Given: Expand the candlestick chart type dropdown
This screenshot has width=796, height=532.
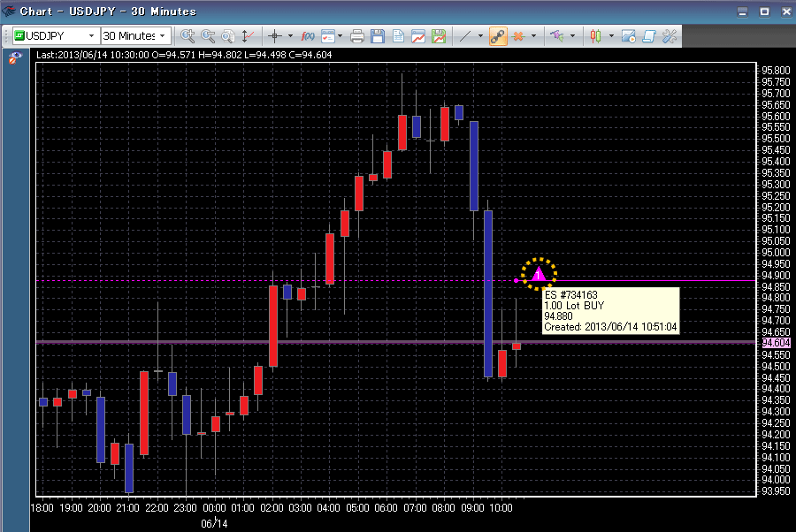Looking at the screenshot, I should [611, 36].
